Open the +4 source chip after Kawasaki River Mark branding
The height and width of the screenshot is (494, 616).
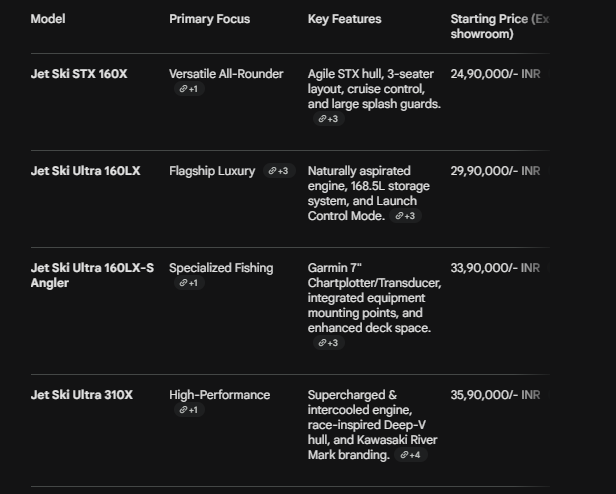(410, 455)
